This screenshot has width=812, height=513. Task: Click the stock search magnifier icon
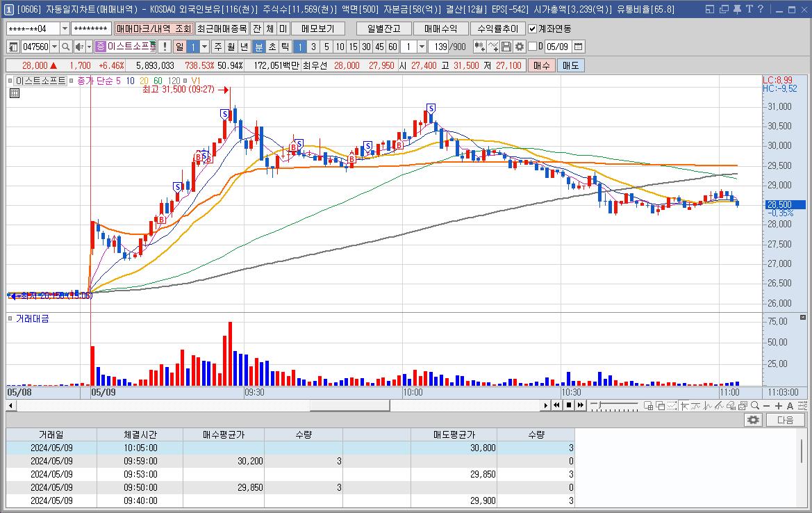(x=66, y=47)
